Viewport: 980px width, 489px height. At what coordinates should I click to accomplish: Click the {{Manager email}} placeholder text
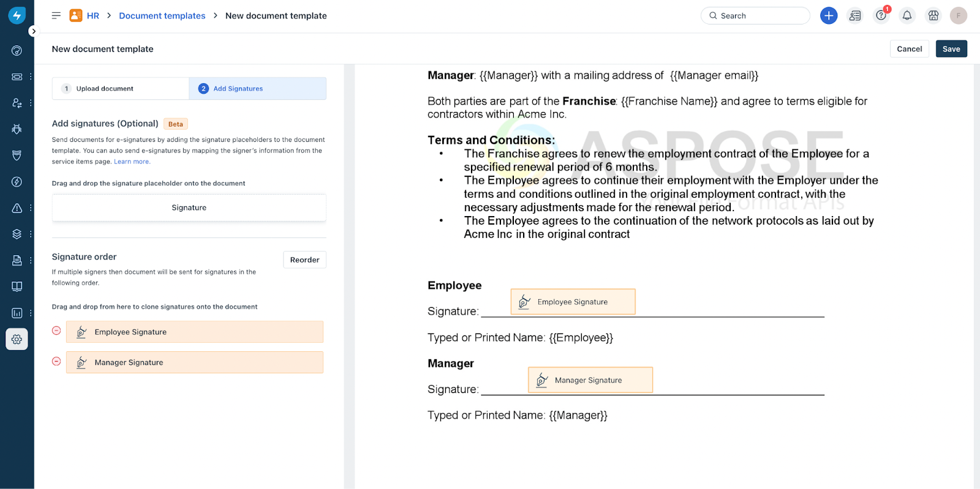click(x=714, y=75)
